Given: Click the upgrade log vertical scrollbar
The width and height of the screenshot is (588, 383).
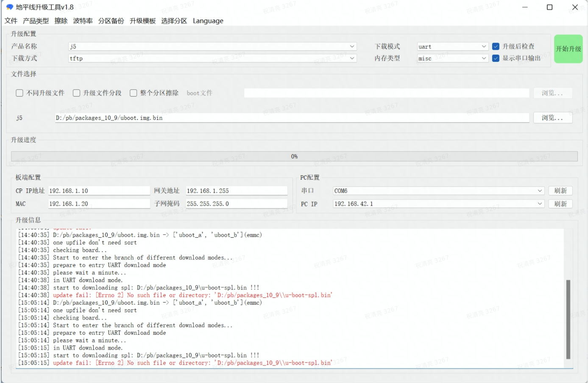Looking at the screenshot, I should [x=568, y=319].
